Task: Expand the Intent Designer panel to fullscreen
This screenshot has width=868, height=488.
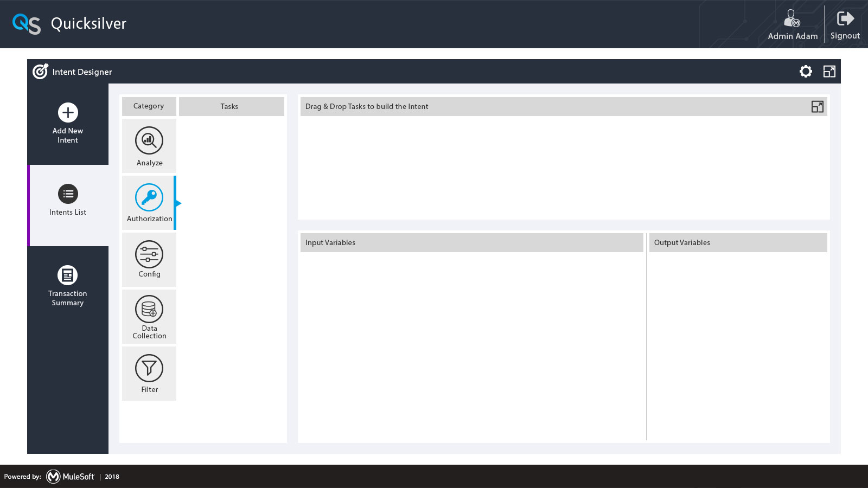Action: coord(829,72)
